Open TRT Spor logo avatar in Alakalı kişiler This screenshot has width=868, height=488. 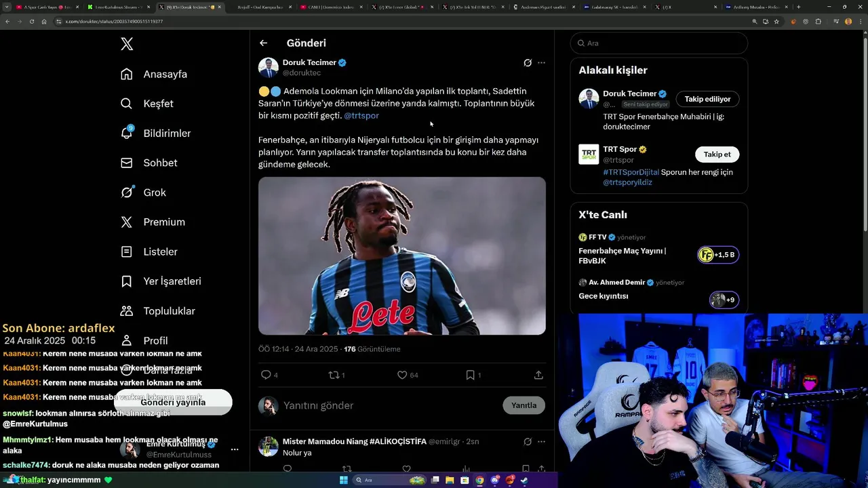589,154
